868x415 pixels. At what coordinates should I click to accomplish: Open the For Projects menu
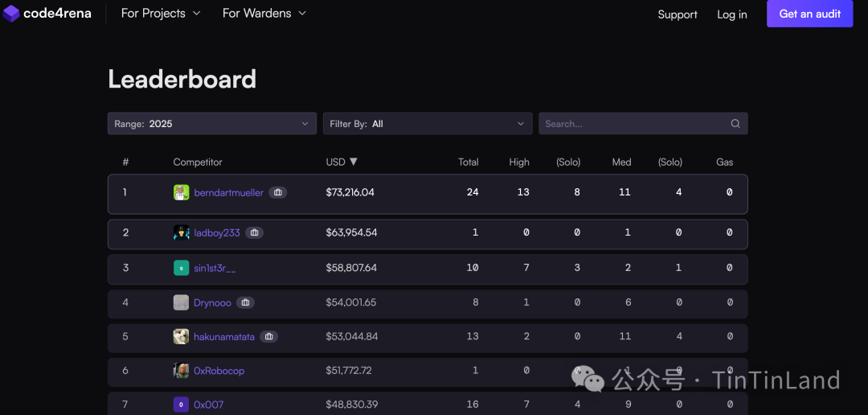[161, 14]
